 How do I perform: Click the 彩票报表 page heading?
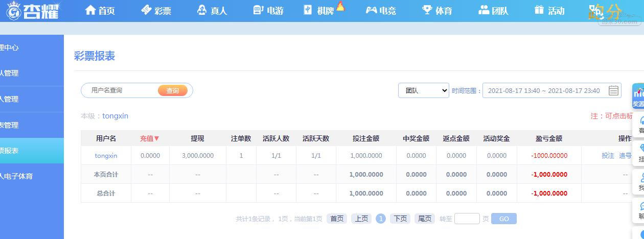pyautogui.click(x=95, y=56)
